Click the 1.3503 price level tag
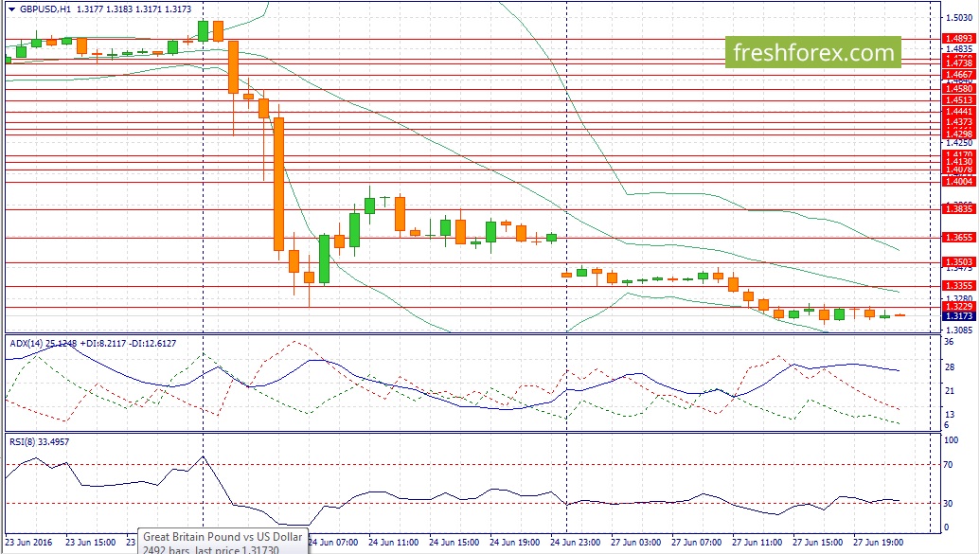 tap(958, 262)
